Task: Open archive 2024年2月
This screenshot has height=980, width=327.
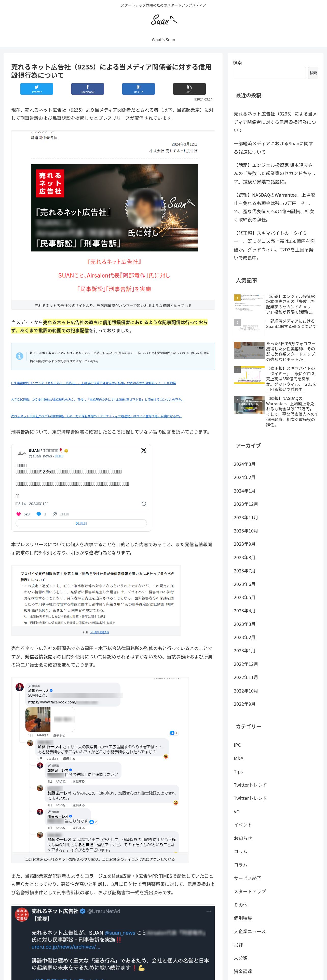Action: [244, 478]
